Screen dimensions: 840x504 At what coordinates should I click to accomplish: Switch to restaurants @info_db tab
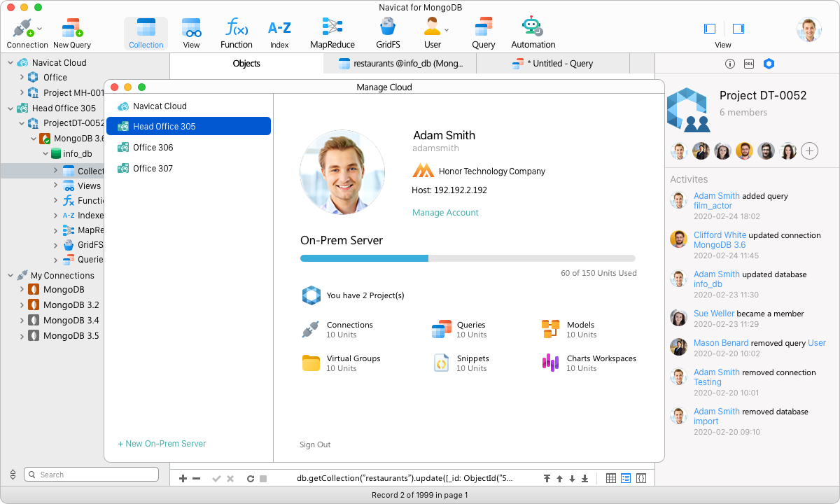[x=400, y=63]
